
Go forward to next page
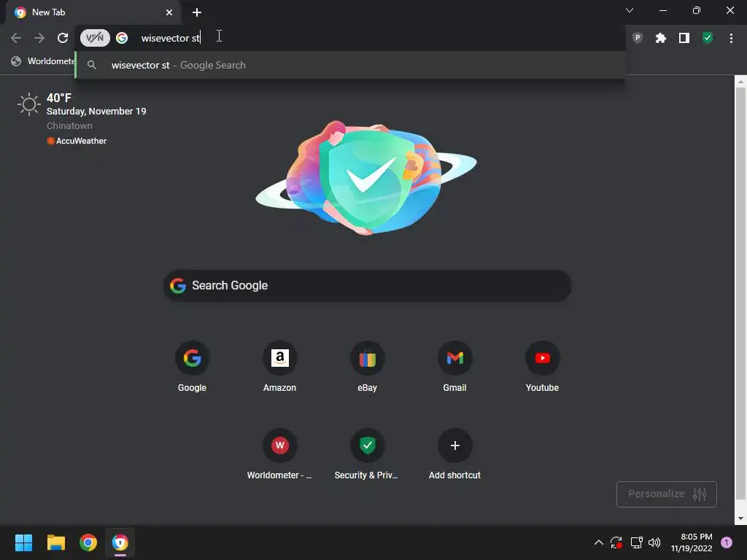point(39,38)
